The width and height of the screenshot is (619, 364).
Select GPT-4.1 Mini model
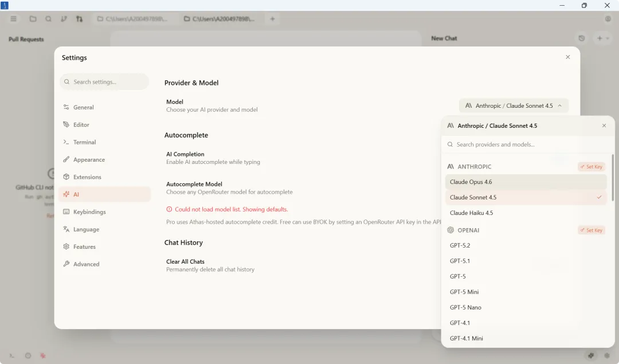tap(526, 338)
